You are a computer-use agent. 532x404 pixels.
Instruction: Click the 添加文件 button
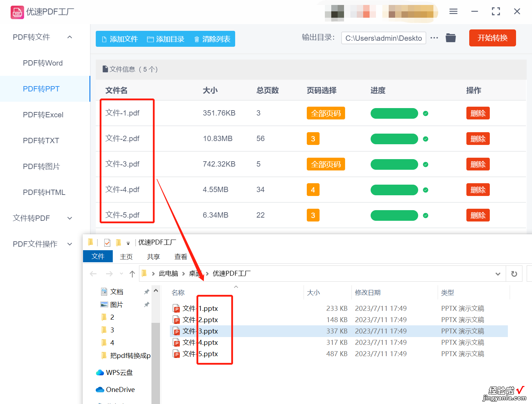coord(120,39)
